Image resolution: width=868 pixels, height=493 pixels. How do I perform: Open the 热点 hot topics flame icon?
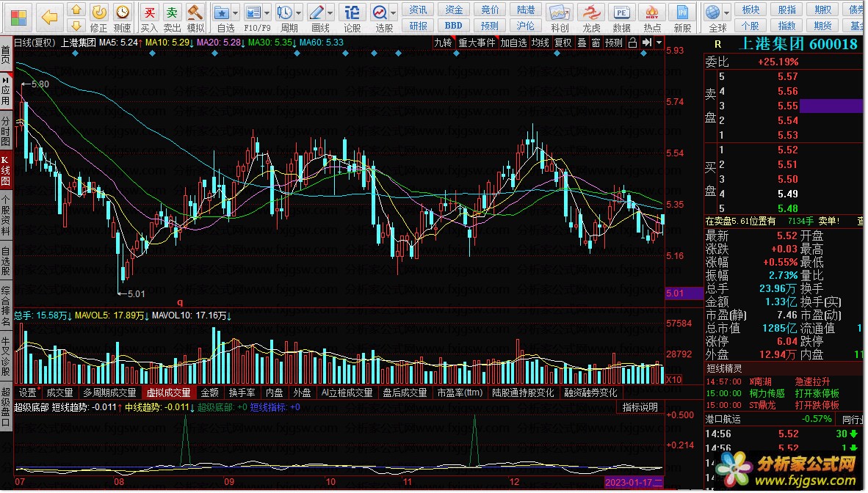pyautogui.click(x=652, y=12)
